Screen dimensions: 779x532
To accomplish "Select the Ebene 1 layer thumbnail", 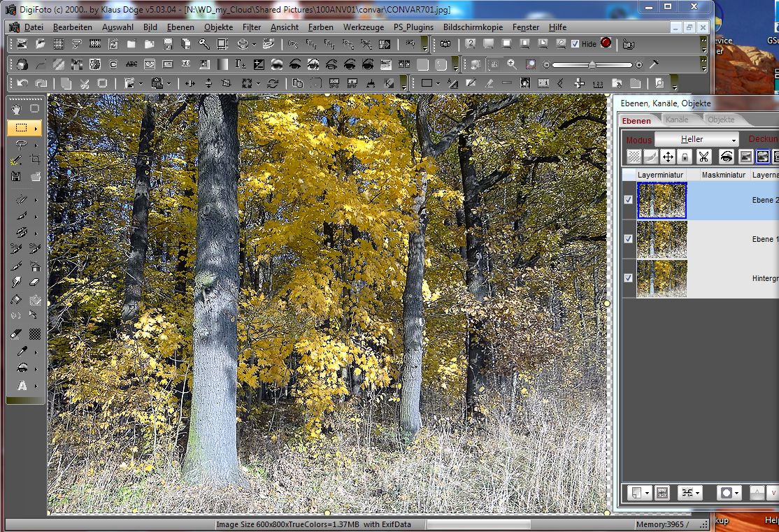I will (661, 240).
